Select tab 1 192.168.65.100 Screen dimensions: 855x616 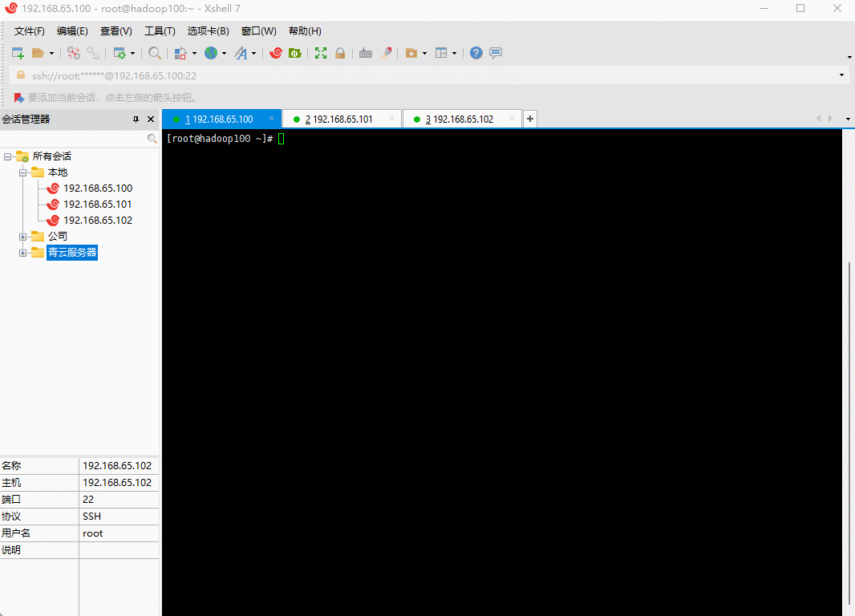pyautogui.click(x=222, y=120)
